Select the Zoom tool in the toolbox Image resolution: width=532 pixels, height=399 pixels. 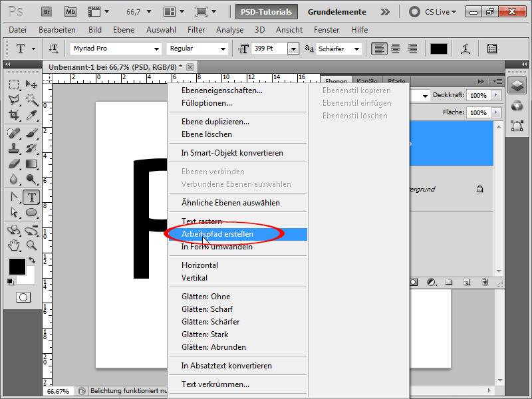pos(31,245)
